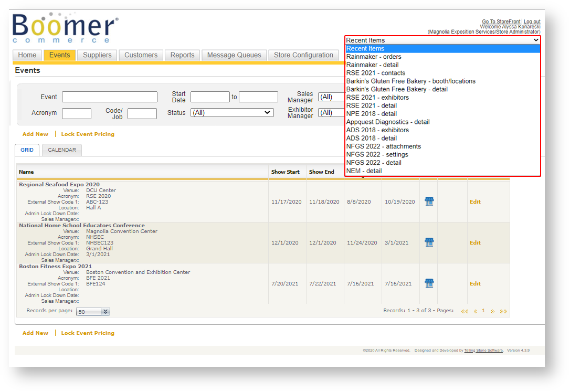The width and height of the screenshot is (570, 392).
Task: Focus the Event search field
Action: [110, 97]
